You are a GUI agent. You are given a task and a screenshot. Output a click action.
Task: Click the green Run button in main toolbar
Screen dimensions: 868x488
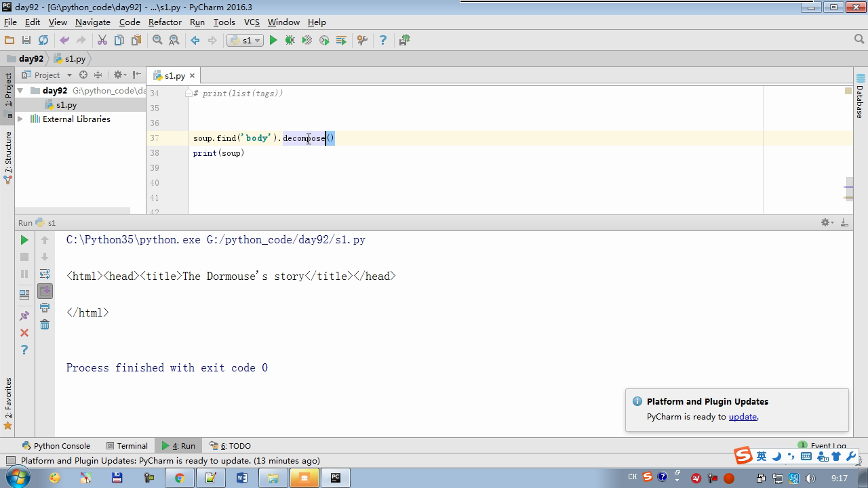point(273,41)
